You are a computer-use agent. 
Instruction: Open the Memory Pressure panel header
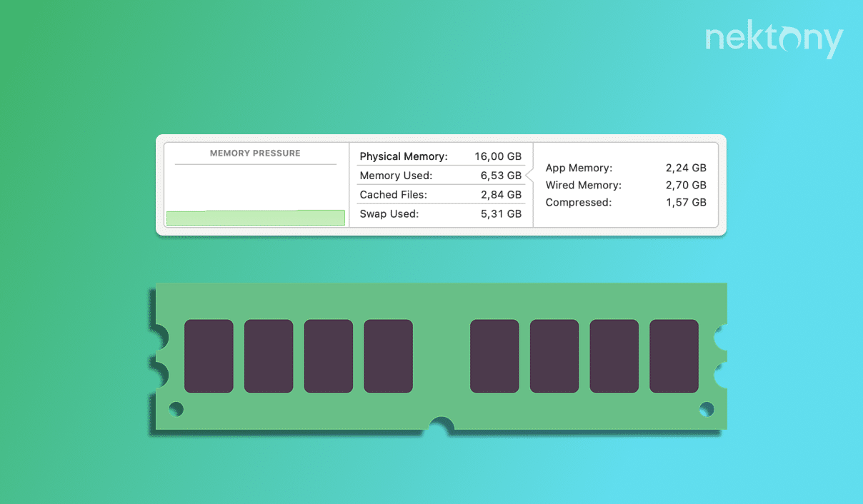coord(255,153)
